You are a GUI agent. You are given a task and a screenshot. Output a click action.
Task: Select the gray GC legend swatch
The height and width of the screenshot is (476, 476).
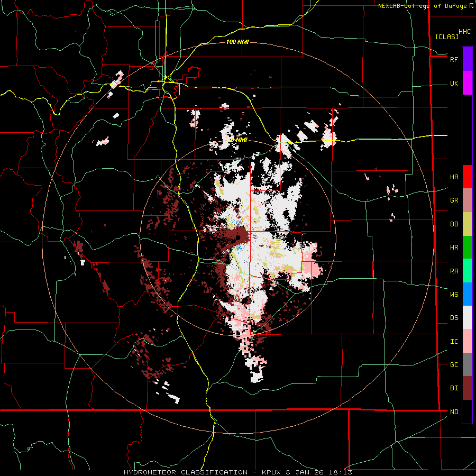(x=467, y=364)
